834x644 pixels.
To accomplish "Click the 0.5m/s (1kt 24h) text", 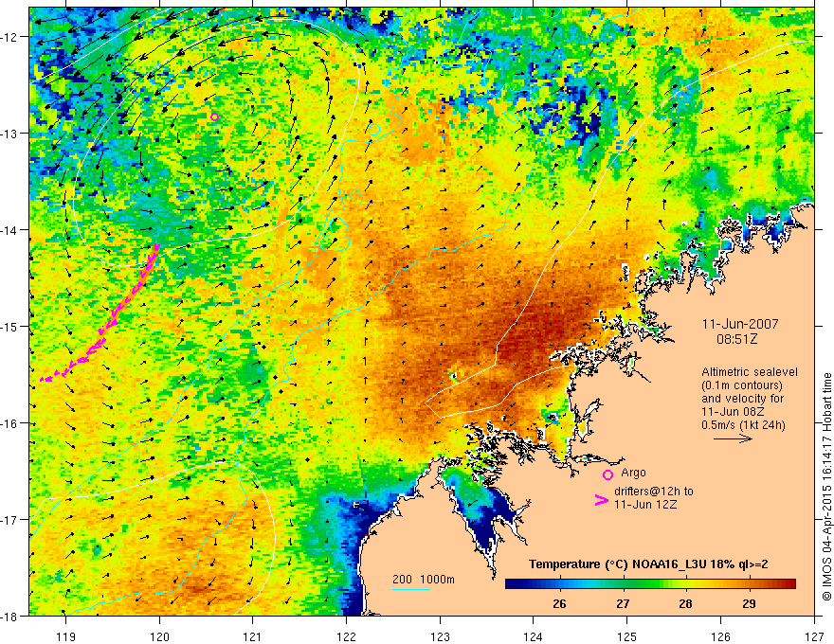I will [x=743, y=424].
